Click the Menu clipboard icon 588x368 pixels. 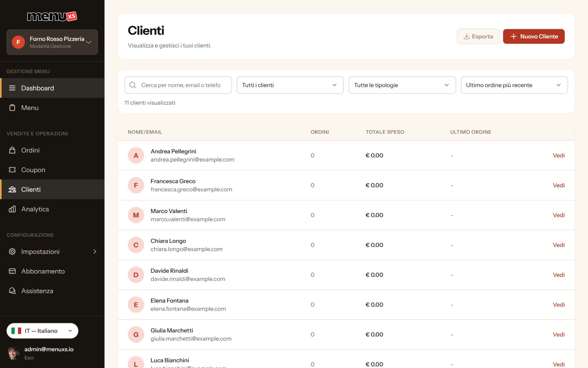(x=12, y=108)
